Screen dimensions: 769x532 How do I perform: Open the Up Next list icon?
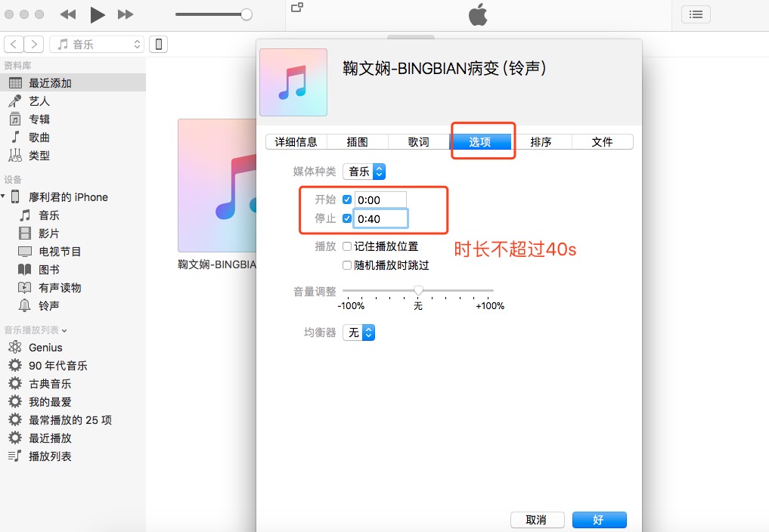pos(696,14)
